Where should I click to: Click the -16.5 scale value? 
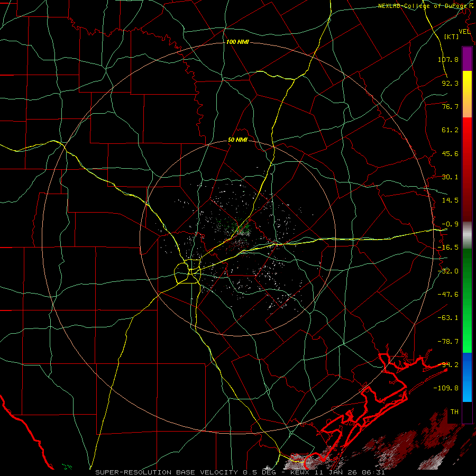point(448,248)
